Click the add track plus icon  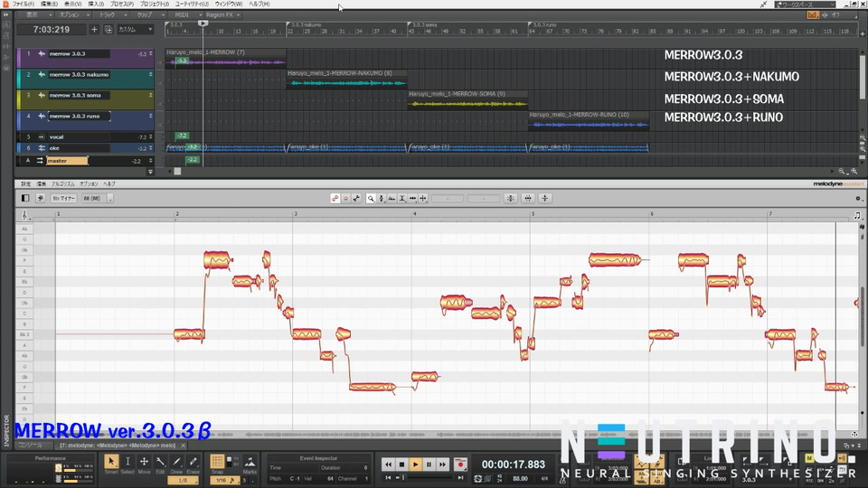94,30
